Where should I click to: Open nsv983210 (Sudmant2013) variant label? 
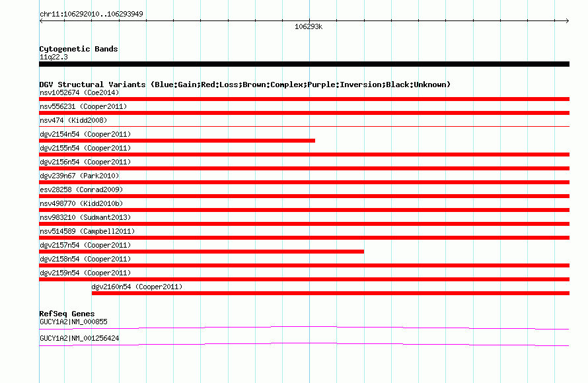pos(85,217)
